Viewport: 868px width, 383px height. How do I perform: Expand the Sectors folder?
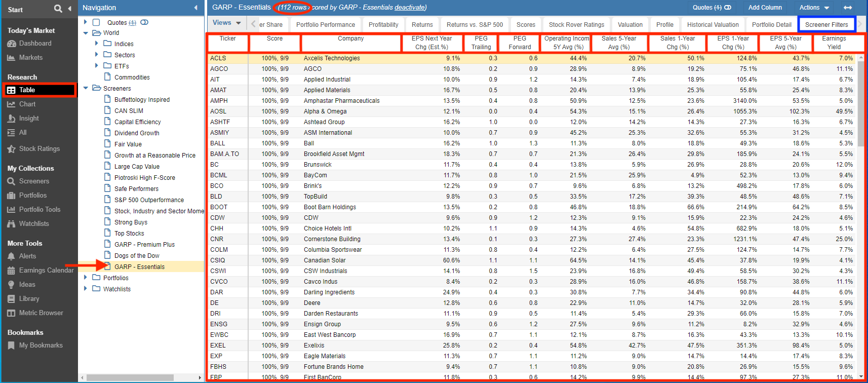(x=97, y=55)
